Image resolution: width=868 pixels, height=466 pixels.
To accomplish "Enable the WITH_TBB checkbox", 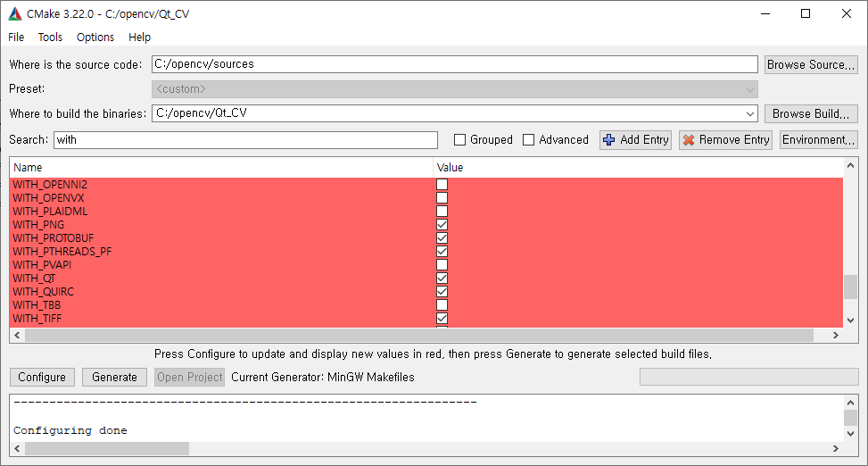I will (x=442, y=304).
